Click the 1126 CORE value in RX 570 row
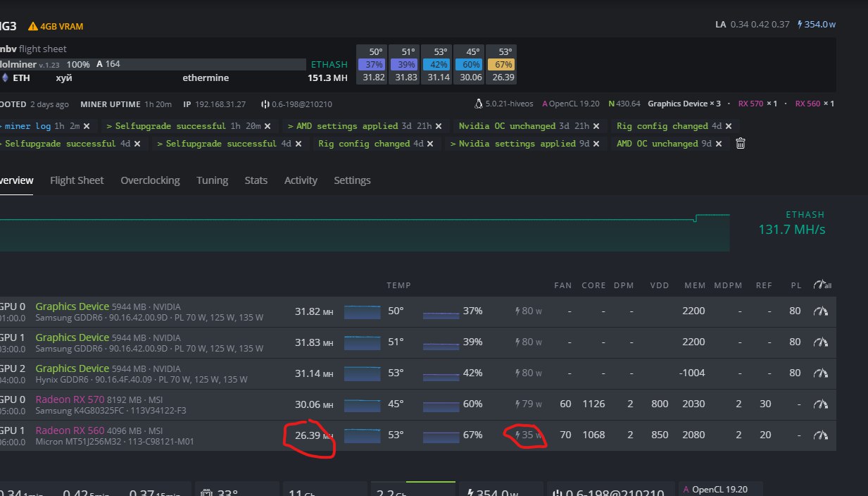Screen dimensions: 868x496 pyautogui.click(x=593, y=404)
